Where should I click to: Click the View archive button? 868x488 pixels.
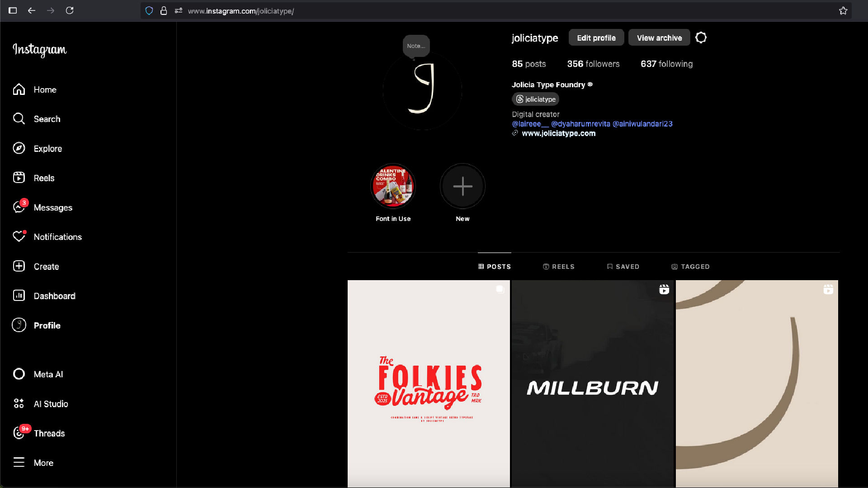coord(660,38)
